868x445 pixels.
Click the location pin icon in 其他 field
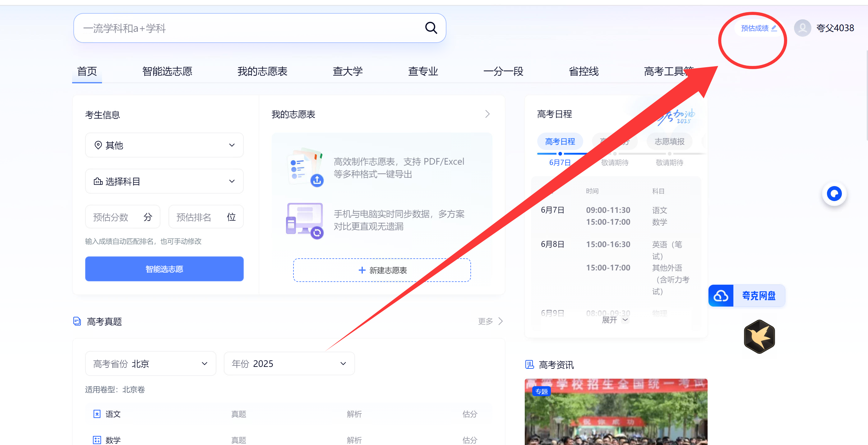[x=98, y=145]
